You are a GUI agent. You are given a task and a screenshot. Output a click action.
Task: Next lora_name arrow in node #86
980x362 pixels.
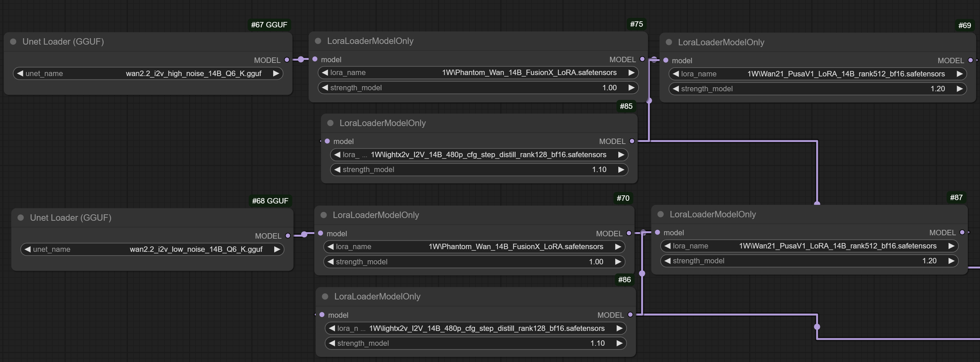pyautogui.click(x=620, y=328)
